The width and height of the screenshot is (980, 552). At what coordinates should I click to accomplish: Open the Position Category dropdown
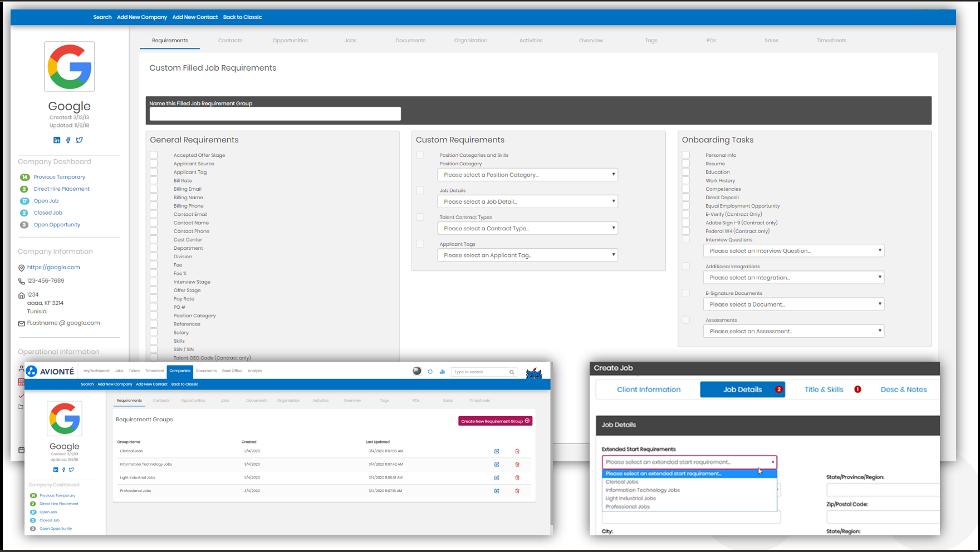(527, 175)
